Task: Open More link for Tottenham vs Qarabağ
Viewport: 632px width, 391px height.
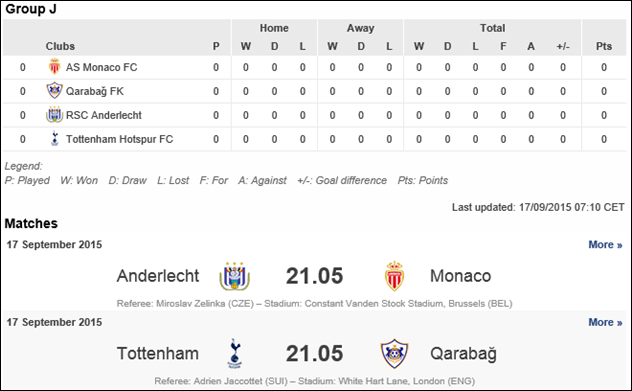Action: pyautogui.click(x=605, y=322)
